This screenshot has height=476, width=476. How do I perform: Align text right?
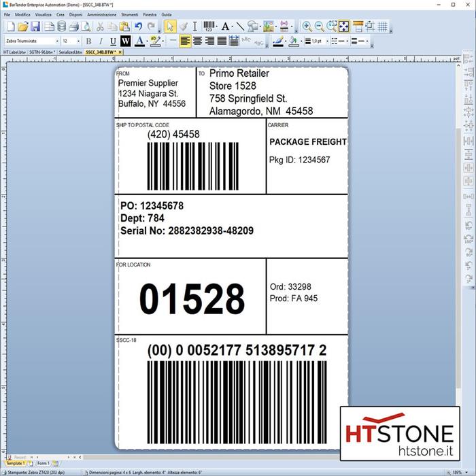pos(209,41)
